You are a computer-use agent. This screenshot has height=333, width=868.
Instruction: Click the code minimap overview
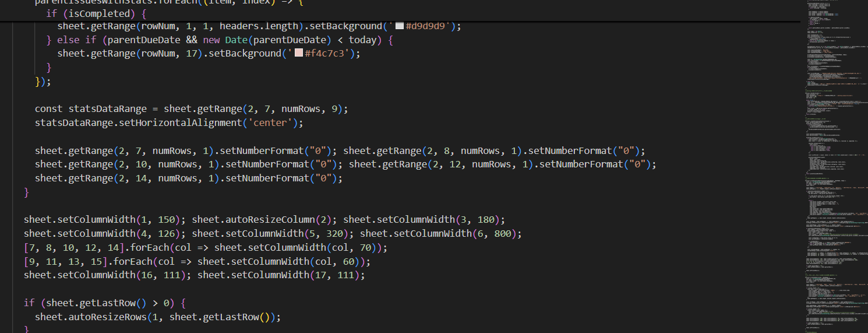(x=837, y=166)
